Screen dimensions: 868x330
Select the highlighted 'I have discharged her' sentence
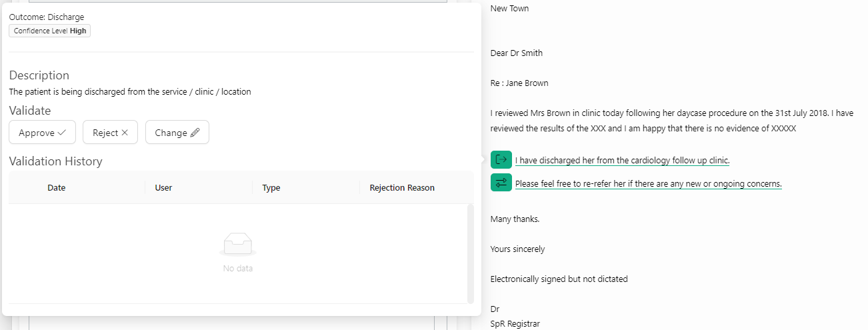point(622,161)
